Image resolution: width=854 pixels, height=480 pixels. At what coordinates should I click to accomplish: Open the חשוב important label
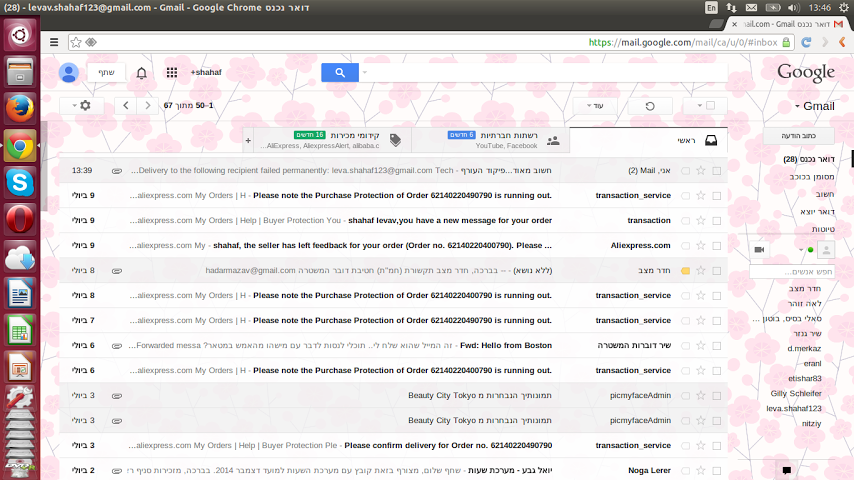(x=825, y=194)
